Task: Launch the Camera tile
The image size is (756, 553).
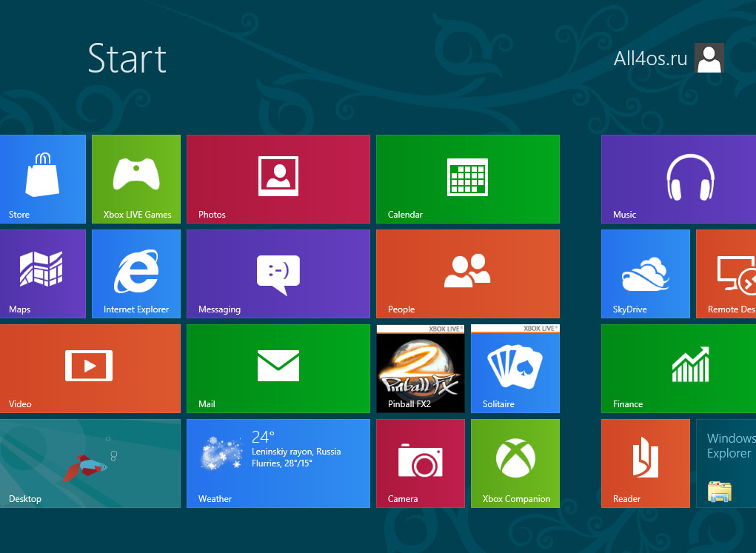Action: pos(421,463)
